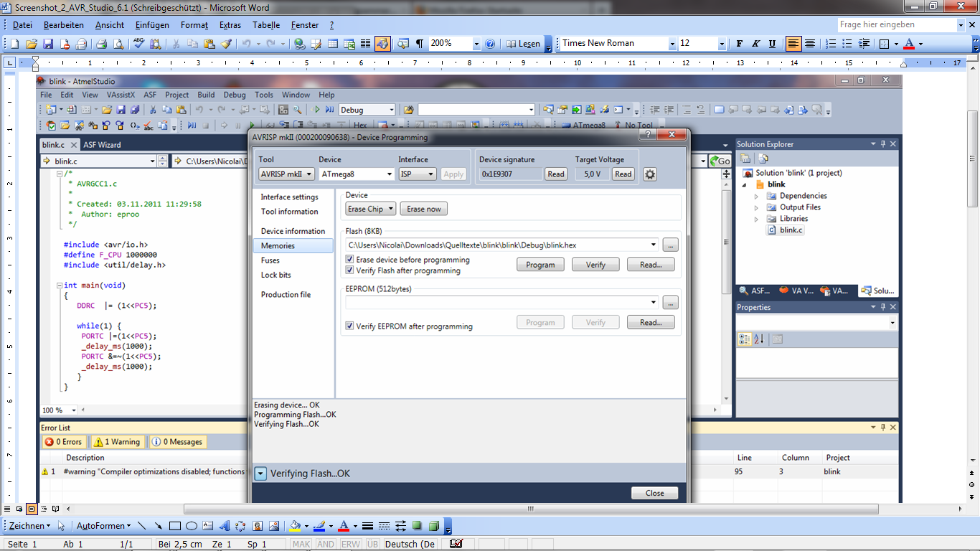Screen dimensions: 980x551
Task: Click the Insert Hyperlink globe icon
Action: pos(299,44)
